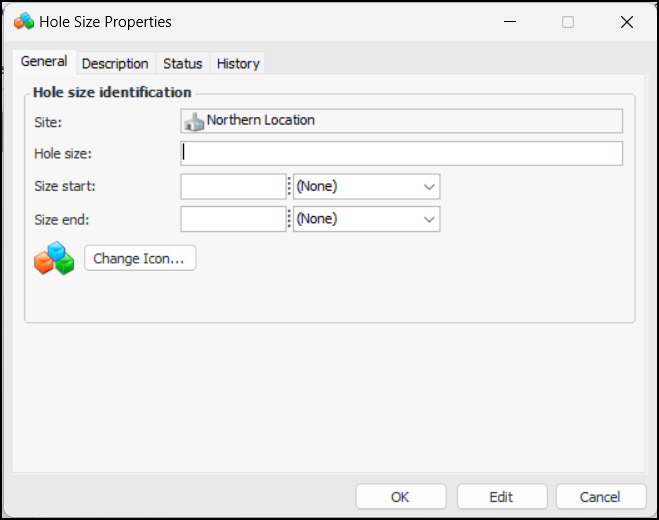The height and width of the screenshot is (520, 659).
Task: Switch to the Description tab
Action: pos(115,63)
